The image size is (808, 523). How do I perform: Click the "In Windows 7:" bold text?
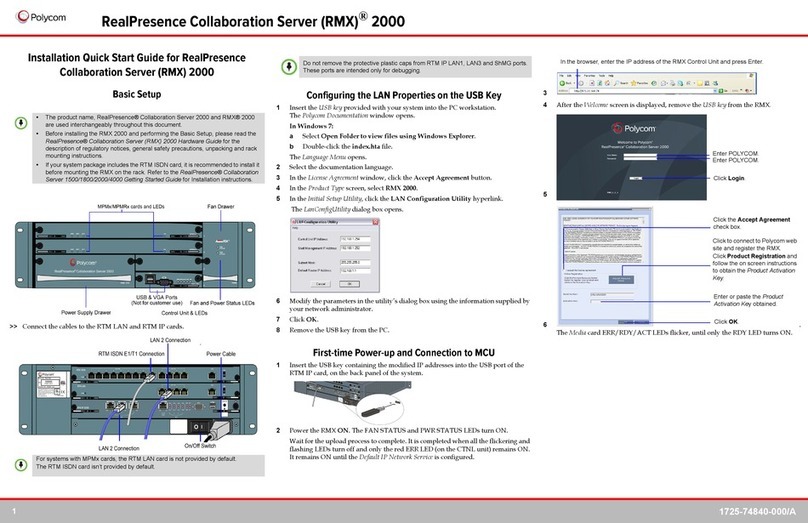click(x=311, y=126)
